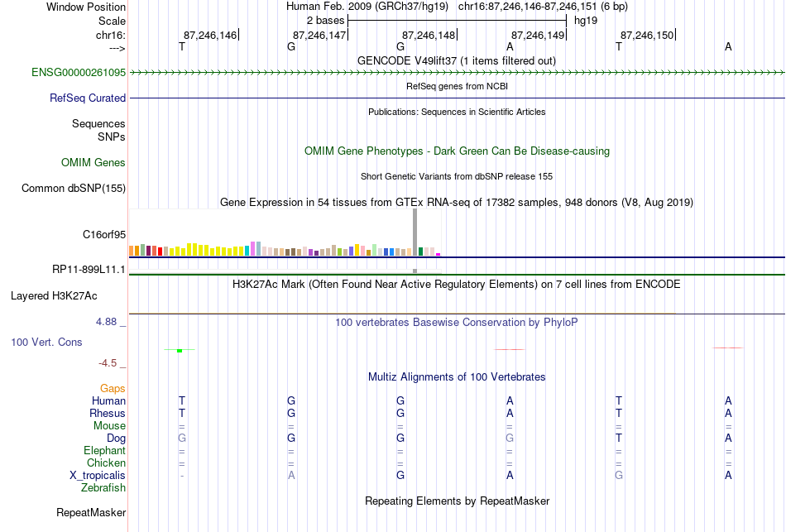Select 'Short Genetic Variants from dbSNP release 155' title
This screenshot has width=786, height=532.
coord(457,176)
